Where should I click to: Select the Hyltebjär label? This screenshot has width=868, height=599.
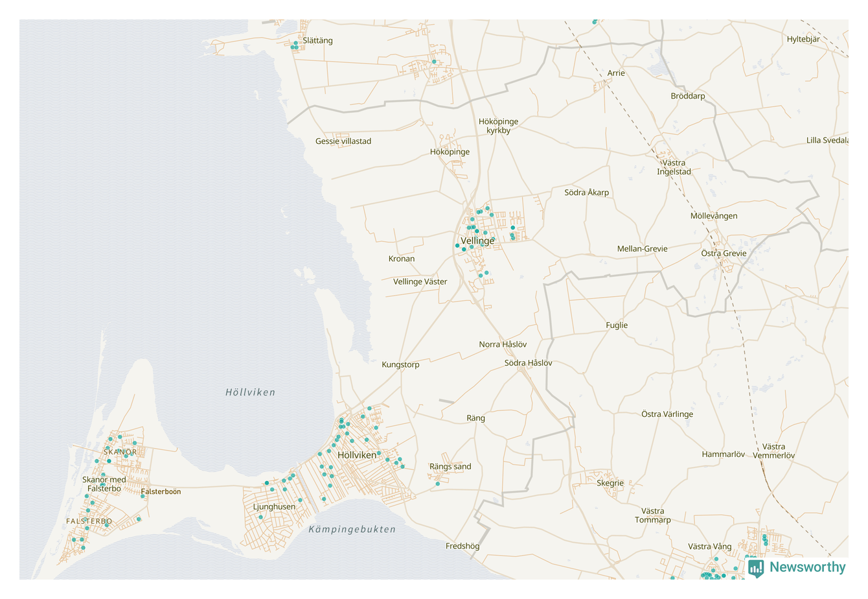(x=803, y=40)
